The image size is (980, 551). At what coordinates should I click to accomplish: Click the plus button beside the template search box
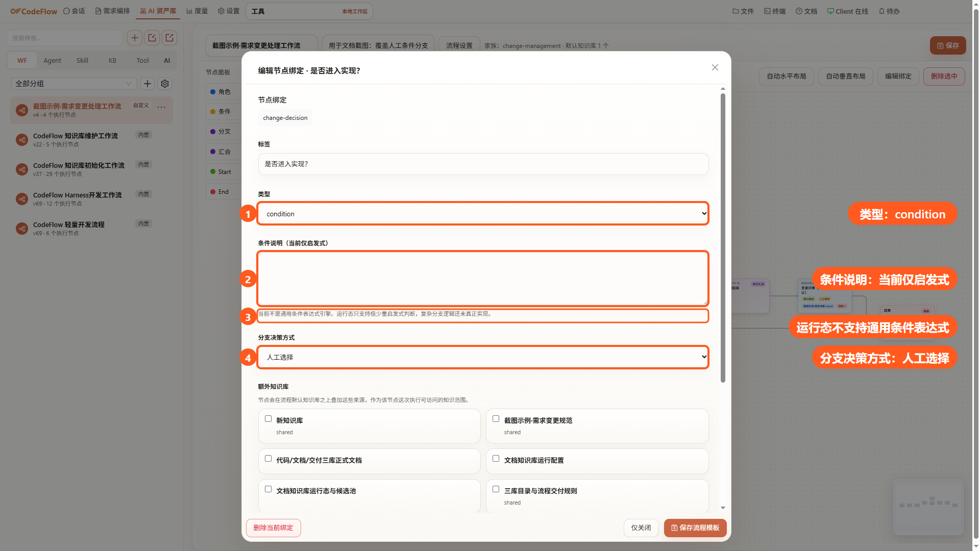135,38
